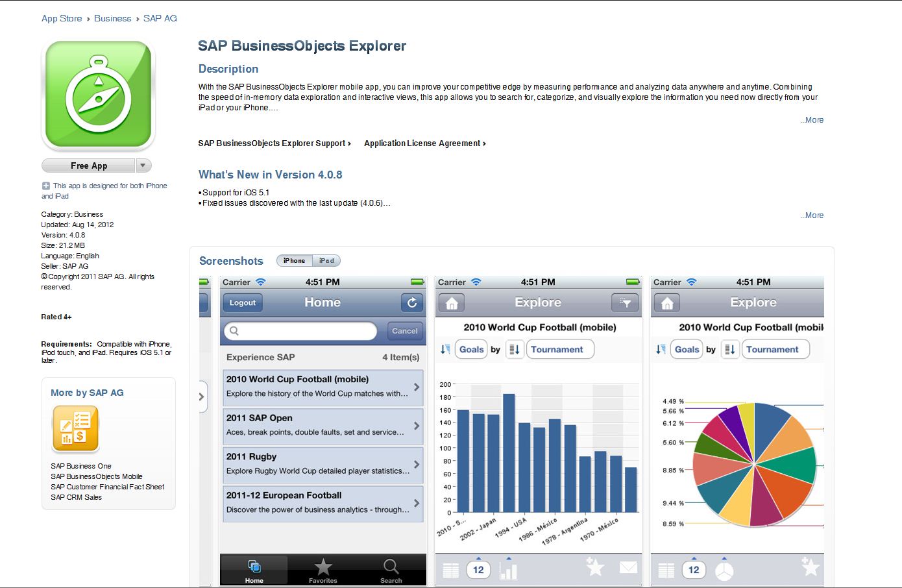
Task: Go to Business in the breadcrumb
Action: coord(112,18)
